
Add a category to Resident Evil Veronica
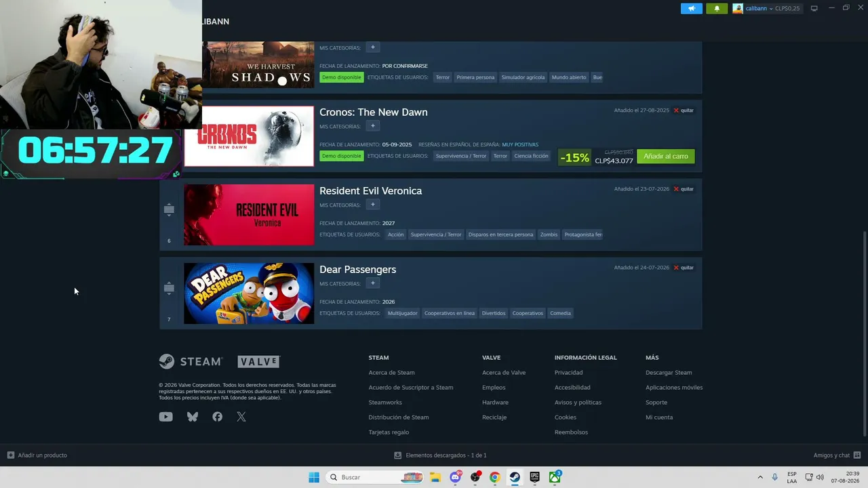[372, 205]
